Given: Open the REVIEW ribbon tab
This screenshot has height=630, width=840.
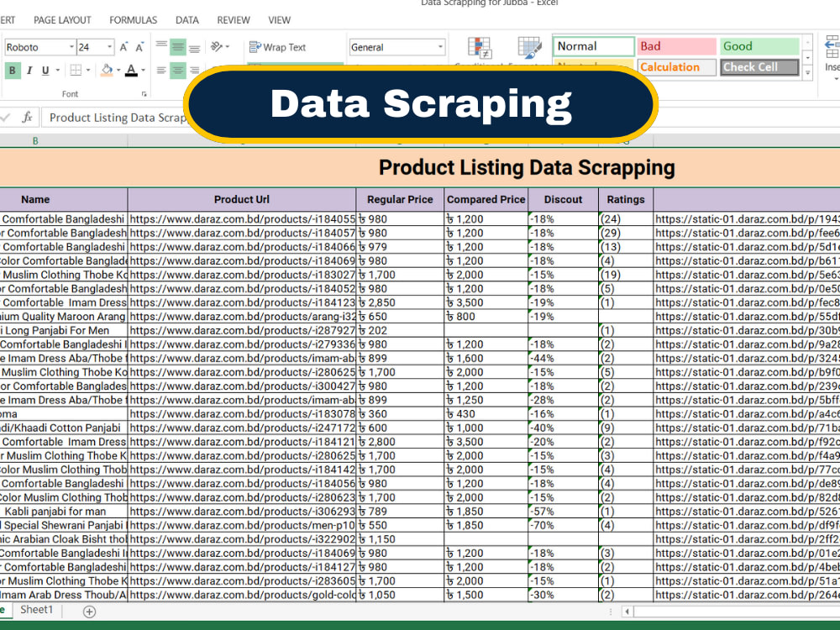Looking at the screenshot, I should coord(233,20).
